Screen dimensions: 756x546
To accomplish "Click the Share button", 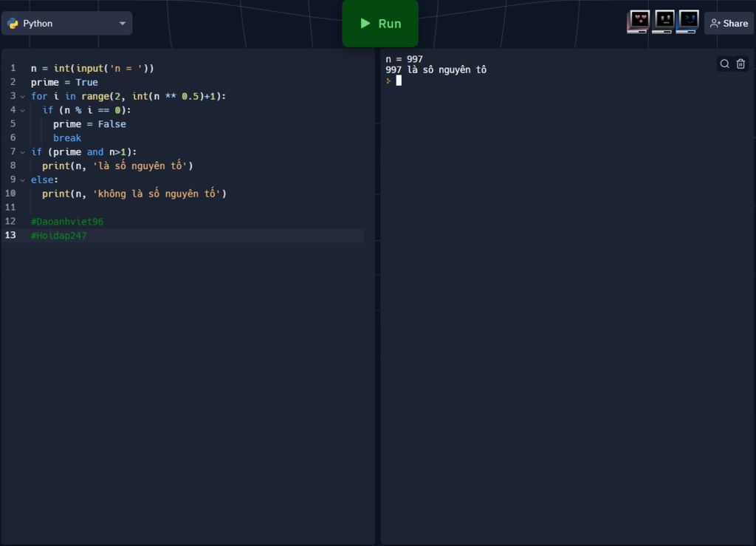I will [729, 24].
